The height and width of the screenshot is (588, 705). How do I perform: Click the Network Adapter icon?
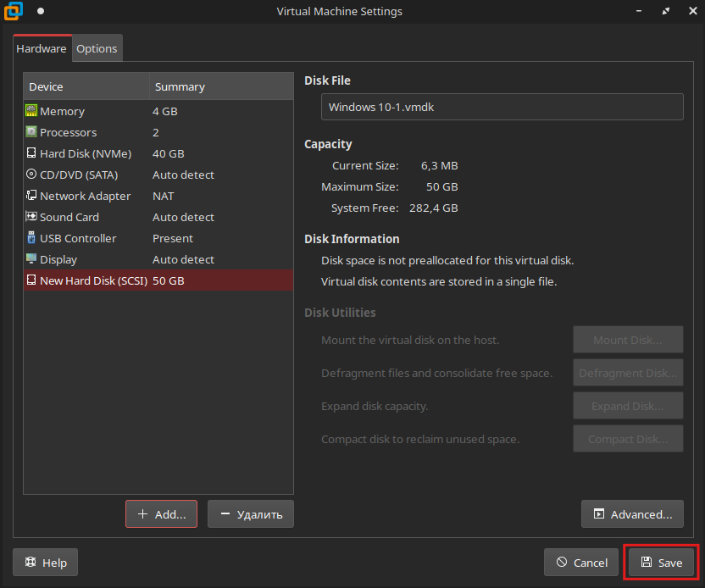click(x=31, y=196)
